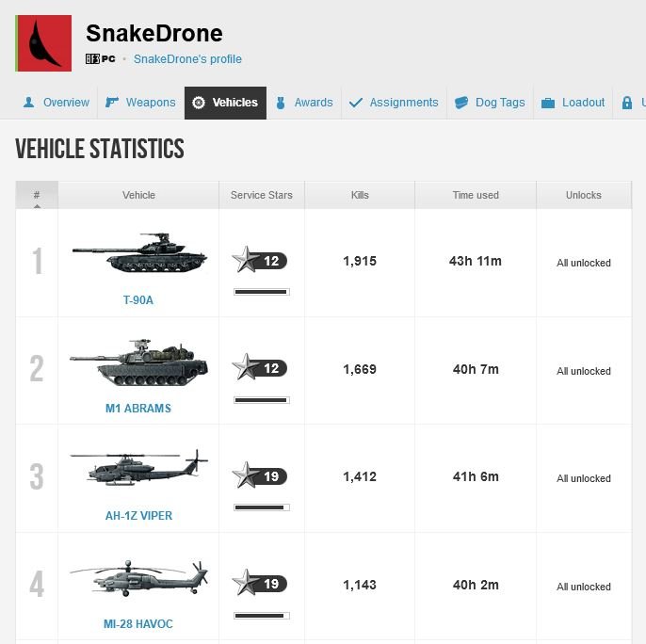Image resolution: width=646 pixels, height=644 pixels.
Task: Click the Weapons pistol icon
Action: click(x=112, y=102)
